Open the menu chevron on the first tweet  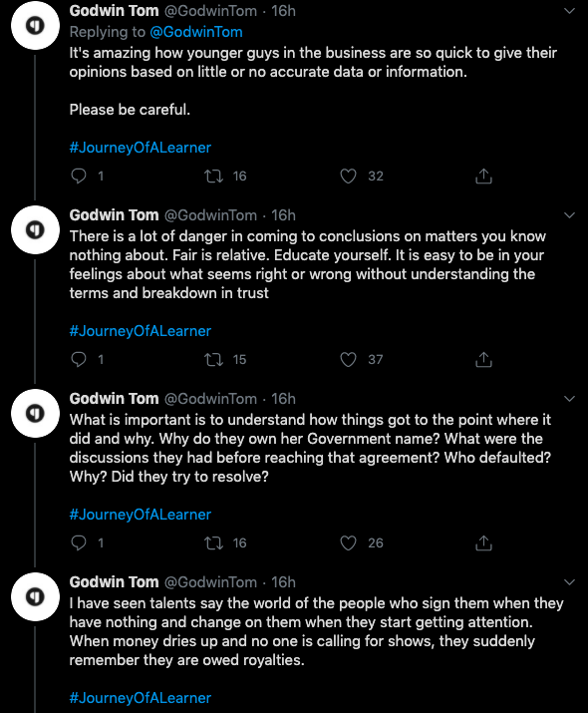(569, 10)
